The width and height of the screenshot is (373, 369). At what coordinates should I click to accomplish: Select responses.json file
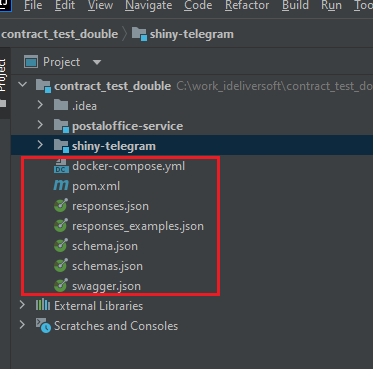point(110,206)
